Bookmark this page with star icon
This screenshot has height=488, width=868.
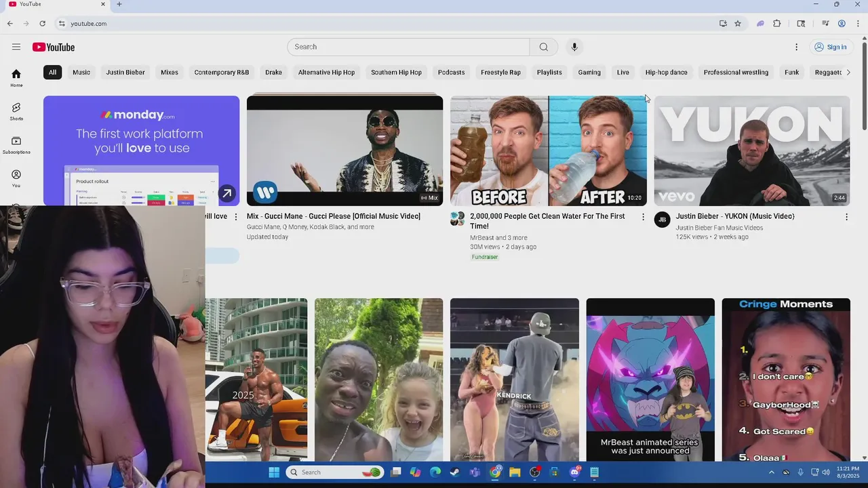pos(738,23)
